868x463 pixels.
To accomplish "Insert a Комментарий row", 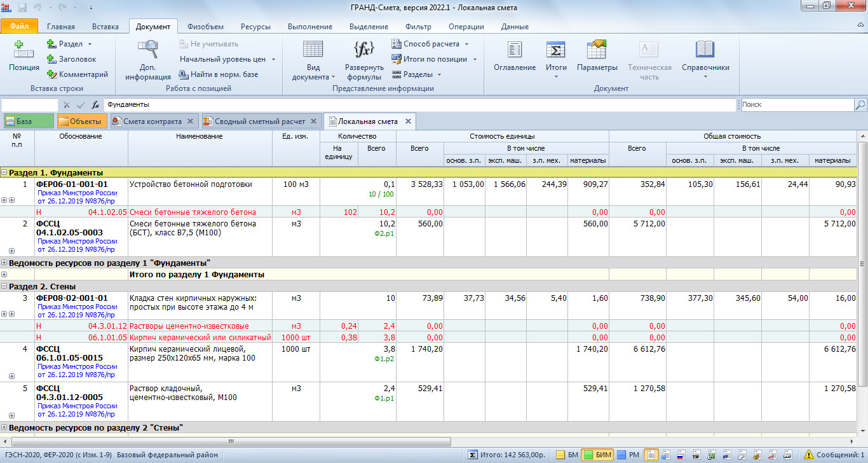I will 77,74.
